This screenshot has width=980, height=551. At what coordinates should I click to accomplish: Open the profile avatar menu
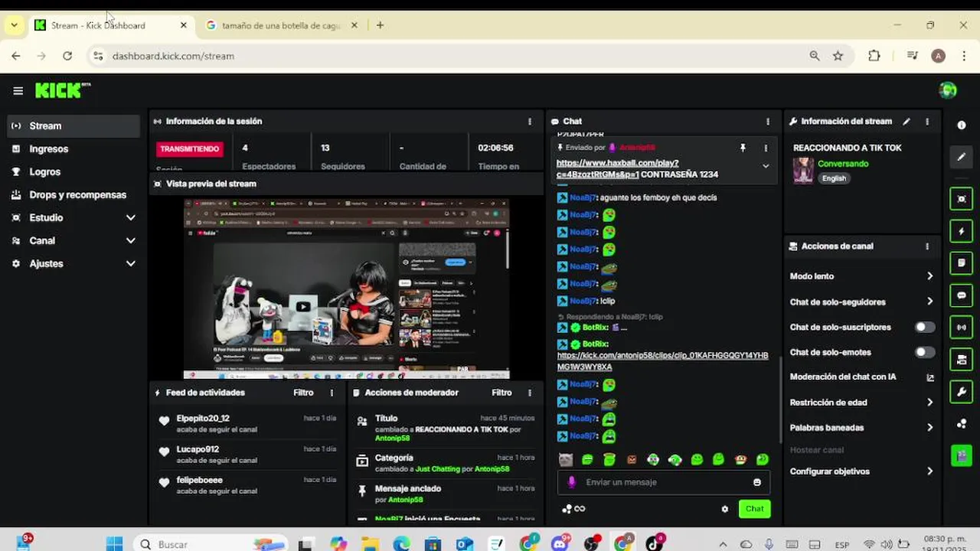tap(948, 90)
